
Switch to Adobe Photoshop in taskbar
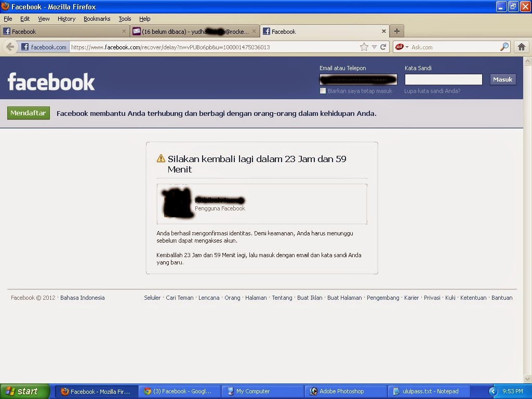[x=345, y=391]
